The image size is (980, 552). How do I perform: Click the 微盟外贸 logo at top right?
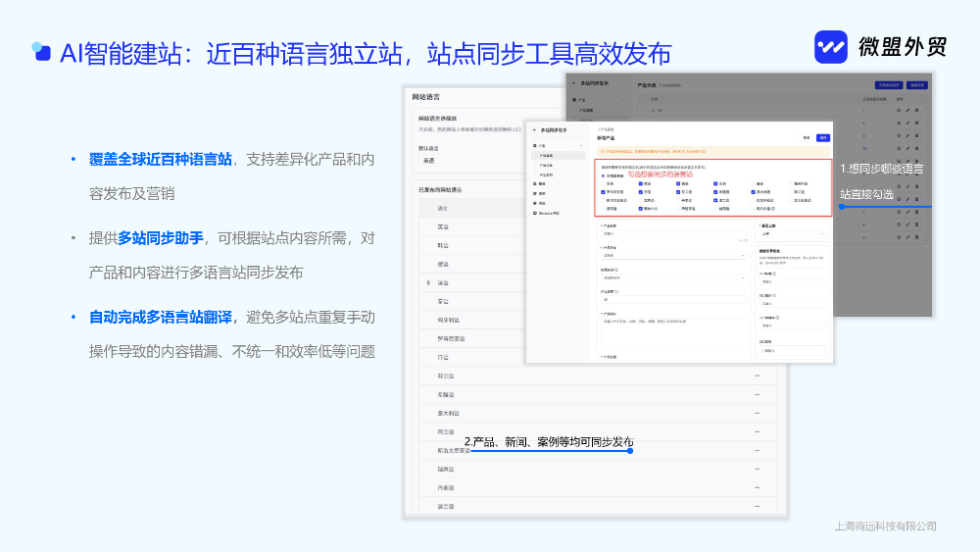coord(881,47)
